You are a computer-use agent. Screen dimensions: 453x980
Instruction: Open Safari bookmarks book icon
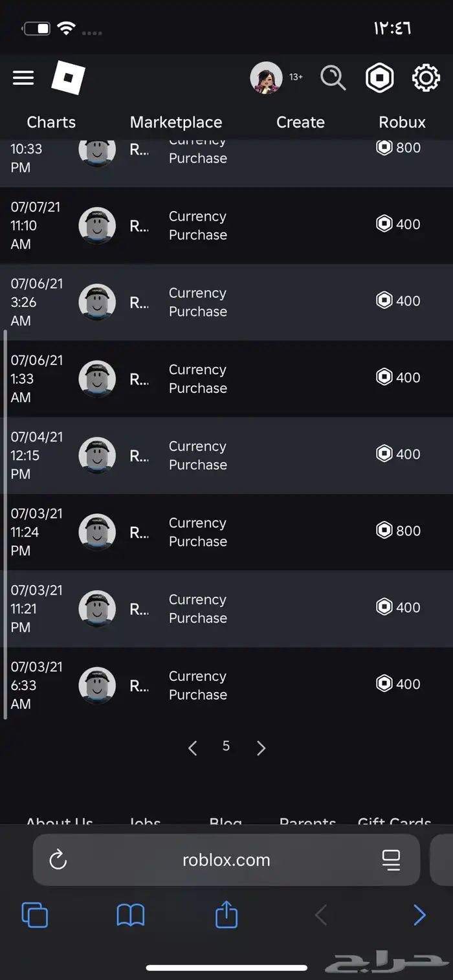point(130,915)
